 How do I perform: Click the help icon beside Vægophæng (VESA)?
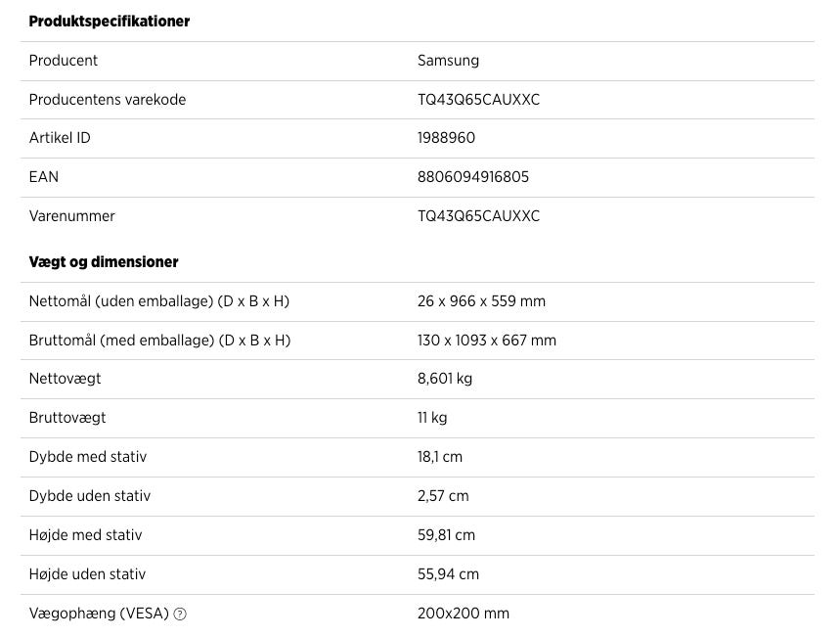tap(180, 615)
